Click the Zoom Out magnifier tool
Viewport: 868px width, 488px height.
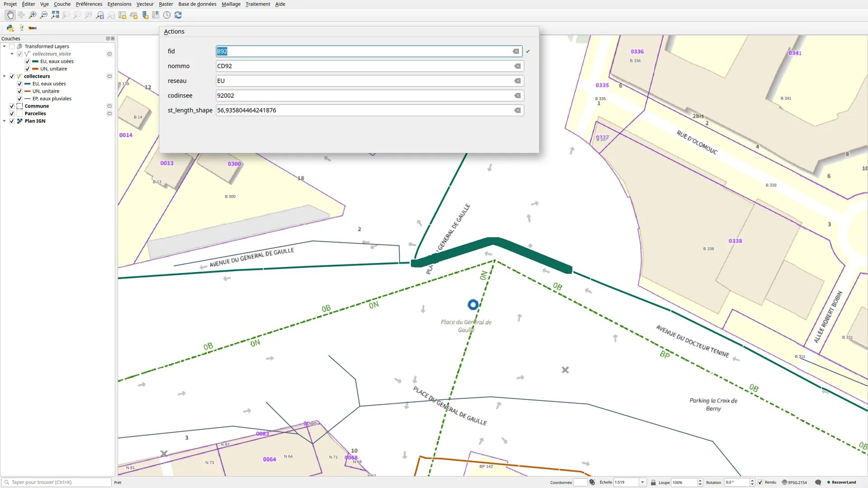pyautogui.click(x=44, y=15)
